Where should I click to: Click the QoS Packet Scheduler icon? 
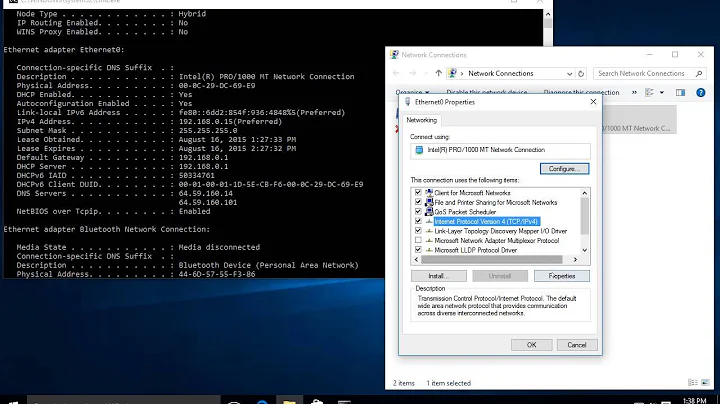tap(427, 211)
